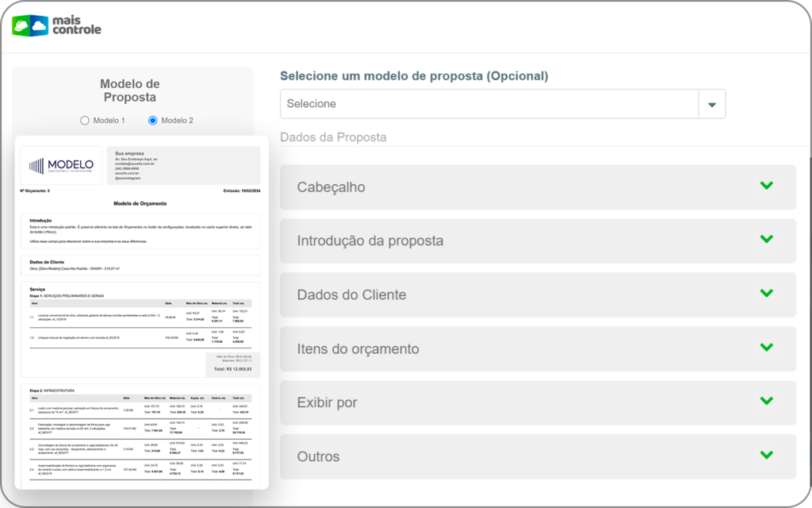812x508 pixels.
Task: Click the Modelo de Proposta panel title
Action: (129, 90)
